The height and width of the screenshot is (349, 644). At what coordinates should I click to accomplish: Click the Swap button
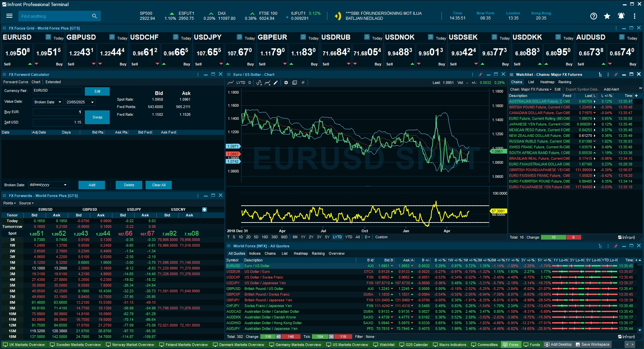[97, 117]
